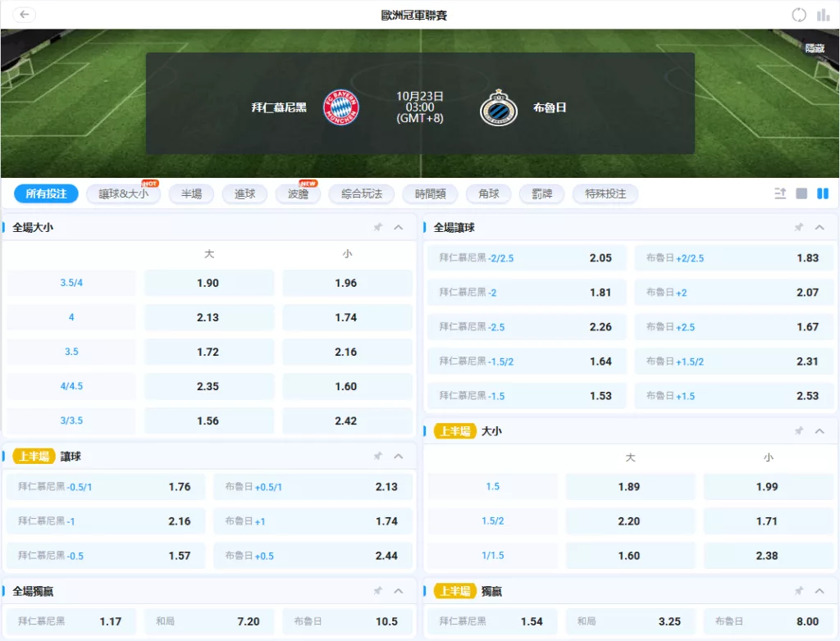Pin the 全場大小 panel
This screenshot has width=840, height=641.
(x=377, y=228)
